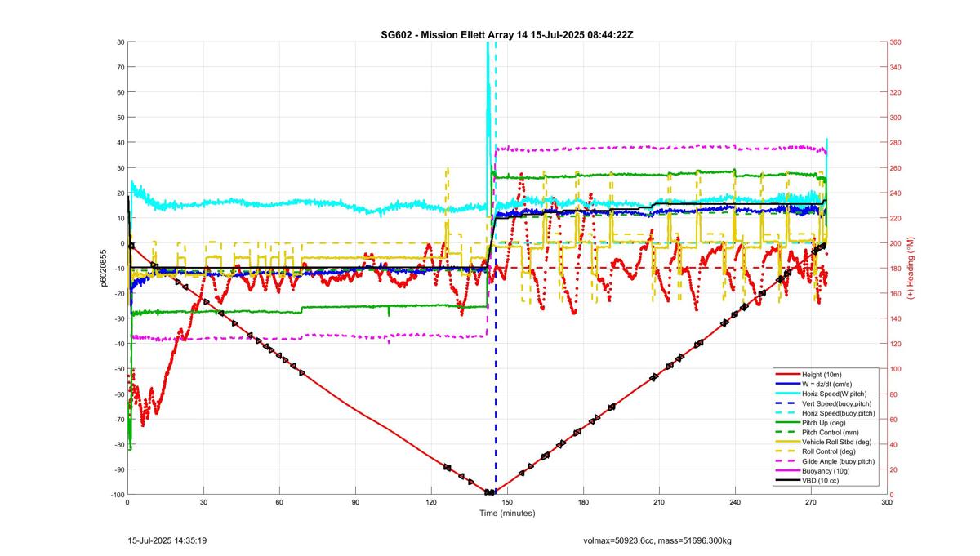Image resolution: width=980 pixels, height=556 pixels.
Task: Click left axis tick label '-70'
Action: point(118,419)
